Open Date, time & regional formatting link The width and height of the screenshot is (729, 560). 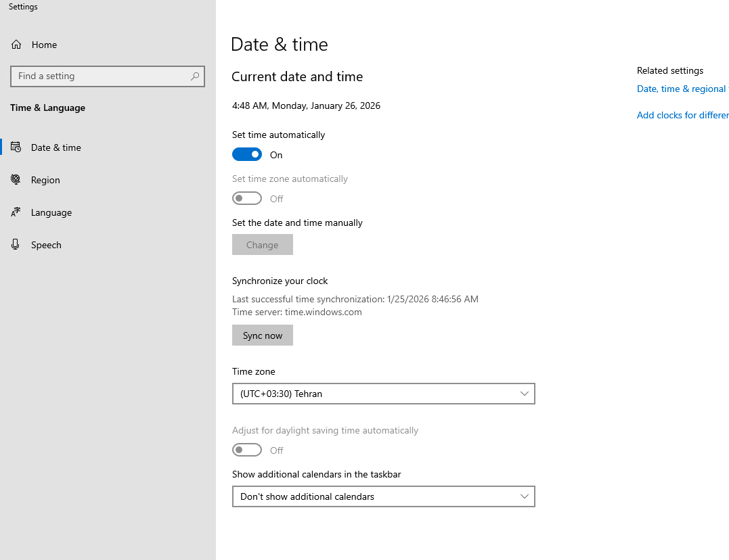pos(681,89)
